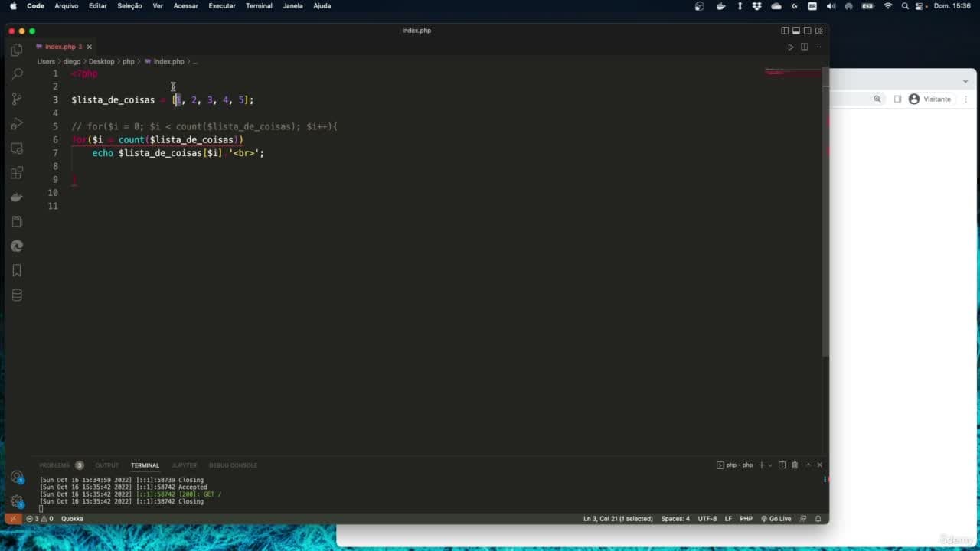
Task: Switch to the Debug Console tab
Action: pyautogui.click(x=233, y=465)
